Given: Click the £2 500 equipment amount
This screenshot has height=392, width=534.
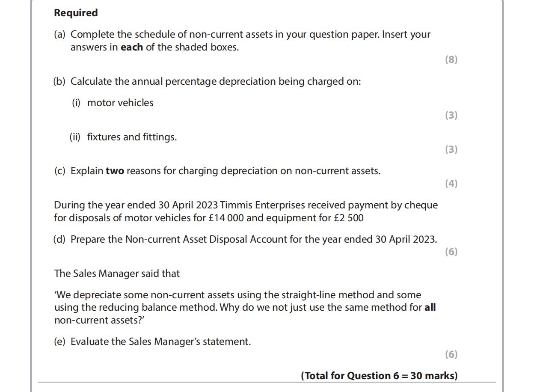Looking at the screenshot, I should click(349, 218).
